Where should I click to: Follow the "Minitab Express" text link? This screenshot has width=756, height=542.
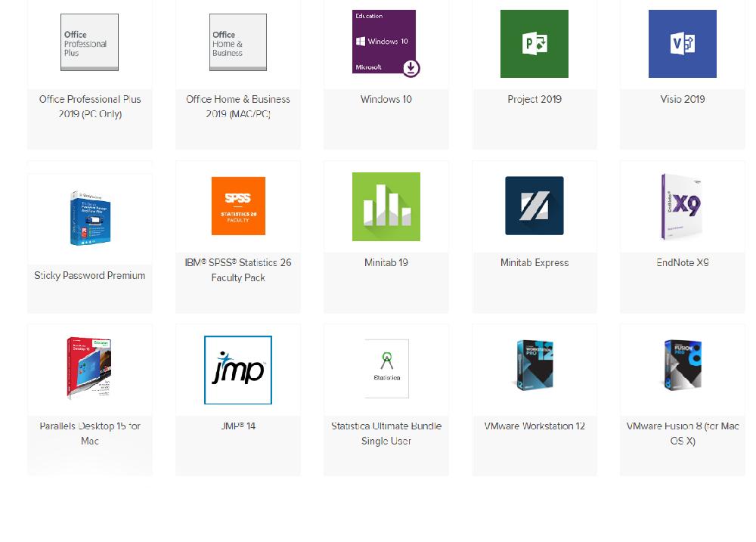pos(534,263)
